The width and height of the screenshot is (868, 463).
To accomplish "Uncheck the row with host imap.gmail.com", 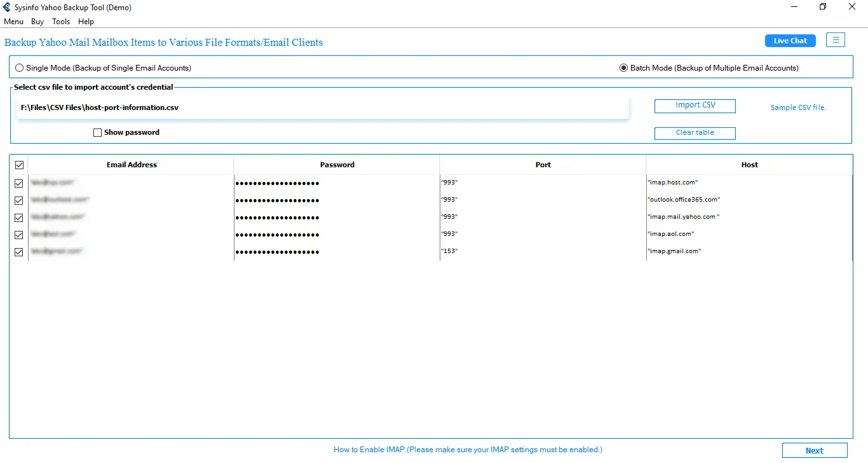I will point(19,252).
